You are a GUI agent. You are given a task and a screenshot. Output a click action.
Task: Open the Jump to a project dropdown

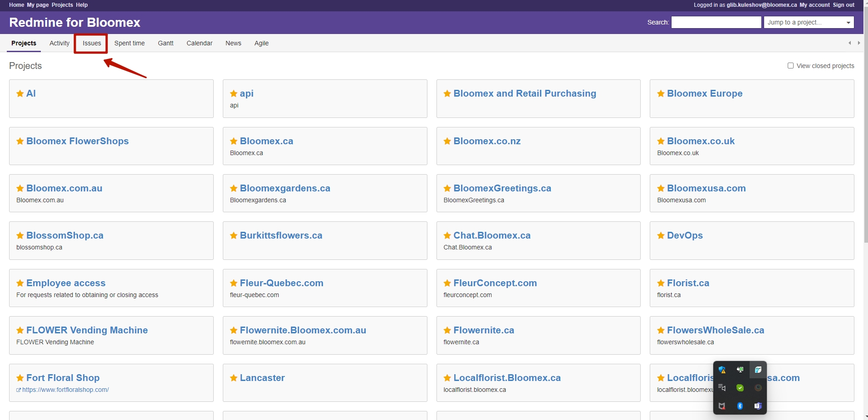(809, 22)
